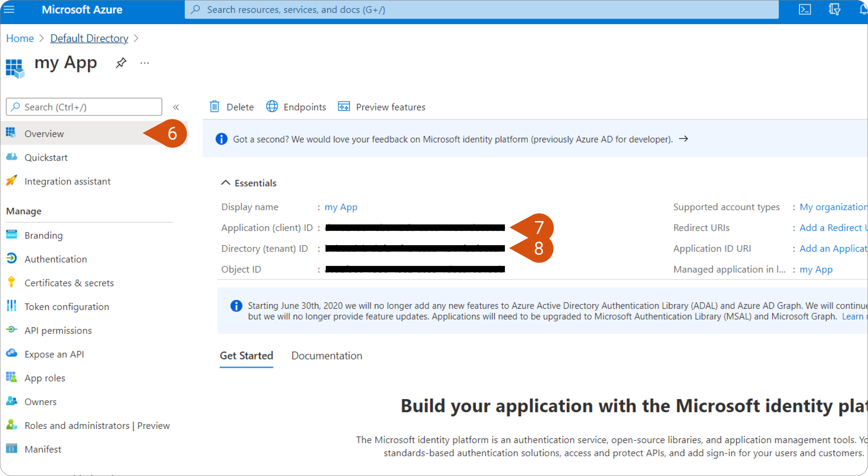Switch to the Documentation tab

327,356
